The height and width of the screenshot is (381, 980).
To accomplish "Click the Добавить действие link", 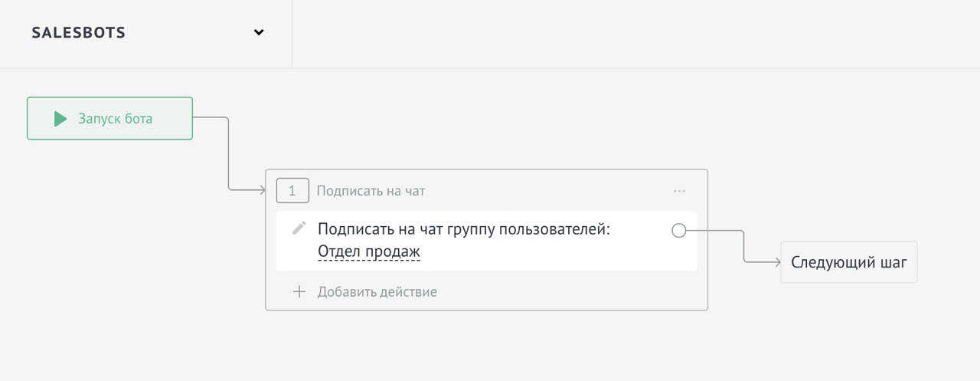I will pyautogui.click(x=377, y=292).
